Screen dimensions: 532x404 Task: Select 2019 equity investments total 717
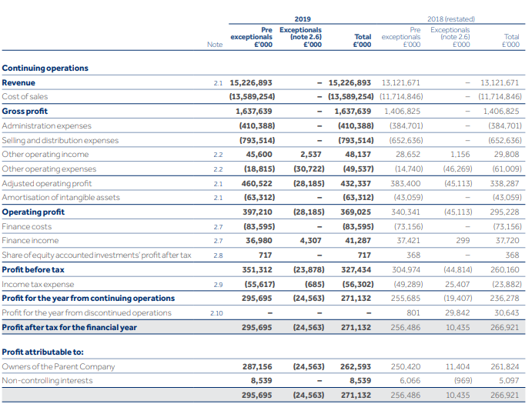tap(364, 255)
